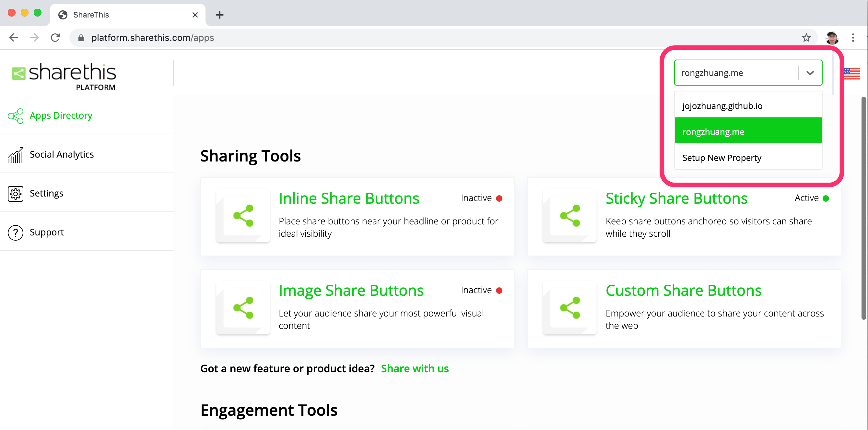This screenshot has width=868, height=430.
Task: Click the Inline Share Buttons share icon
Action: pyautogui.click(x=243, y=216)
